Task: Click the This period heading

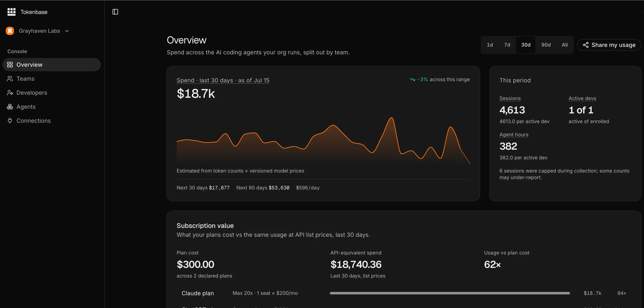Action: click(515, 80)
